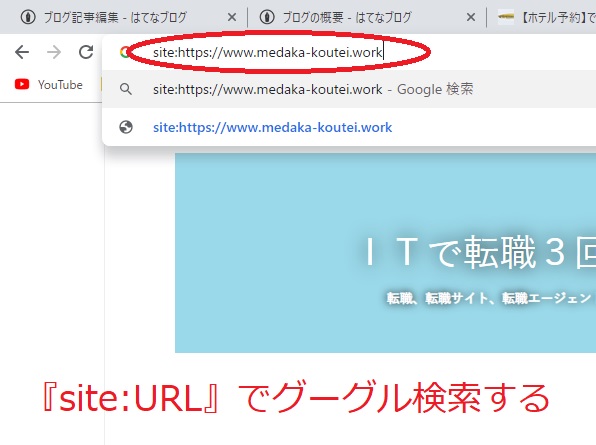Close the ブログの概要 tab

471,17
